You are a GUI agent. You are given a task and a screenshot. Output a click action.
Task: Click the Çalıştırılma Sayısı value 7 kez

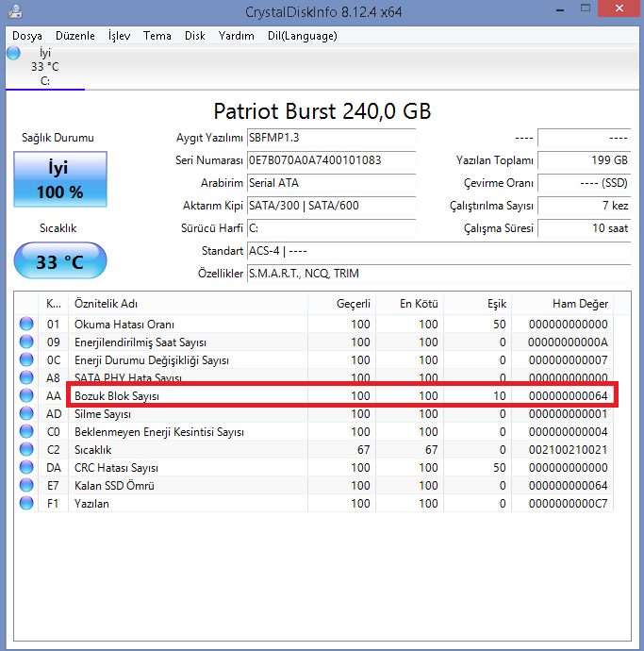tap(585, 206)
